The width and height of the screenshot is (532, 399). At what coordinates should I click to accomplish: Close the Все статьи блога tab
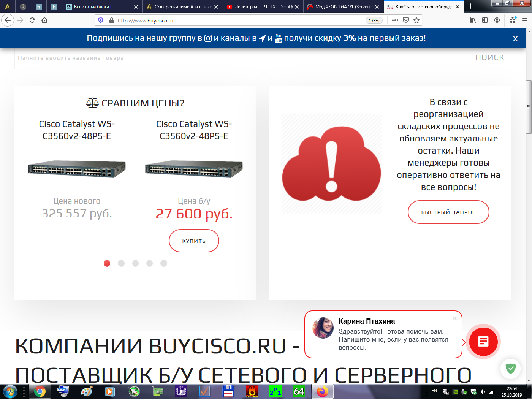pyautogui.click(x=136, y=7)
